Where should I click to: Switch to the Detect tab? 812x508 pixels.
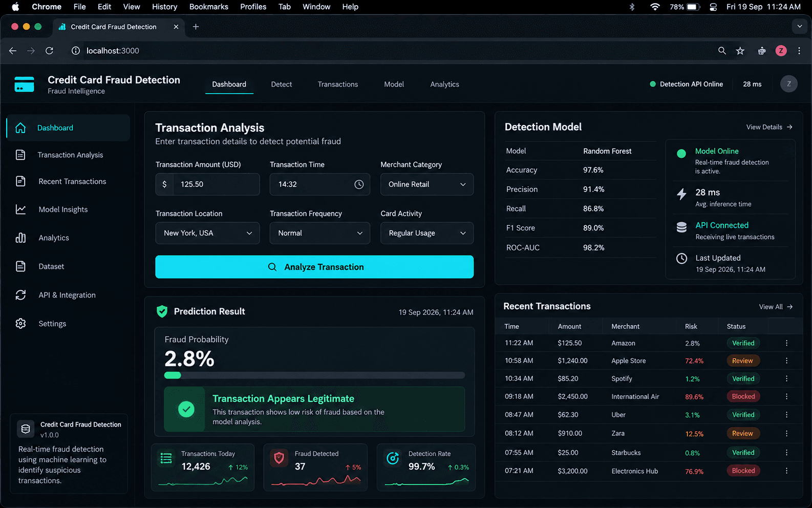tap(282, 84)
